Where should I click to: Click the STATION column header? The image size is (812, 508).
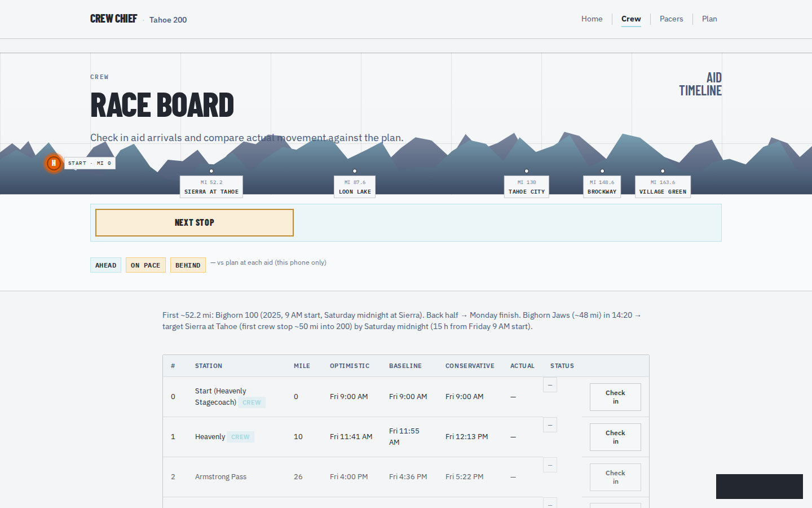point(209,366)
